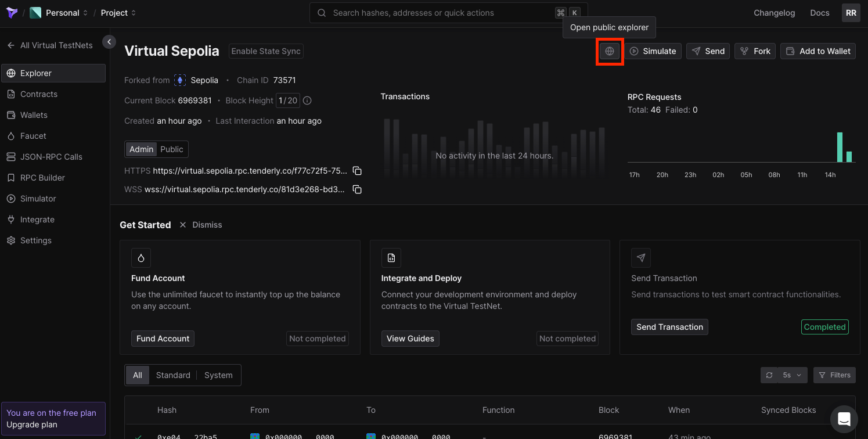This screenshot has width=868, height=439.
Task: Click the Fund Account button
Action: 163,339
